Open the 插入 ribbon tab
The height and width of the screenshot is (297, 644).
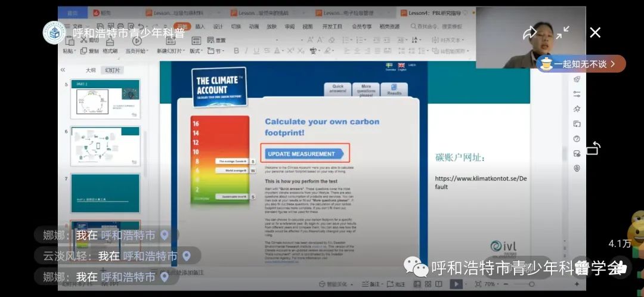click(x=200, y=27)
